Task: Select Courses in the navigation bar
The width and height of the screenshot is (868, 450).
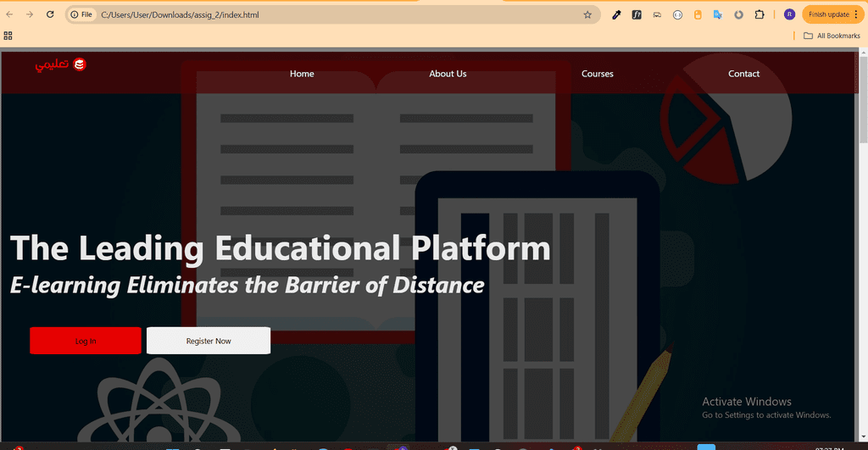Action: click(x=598, y=74)
